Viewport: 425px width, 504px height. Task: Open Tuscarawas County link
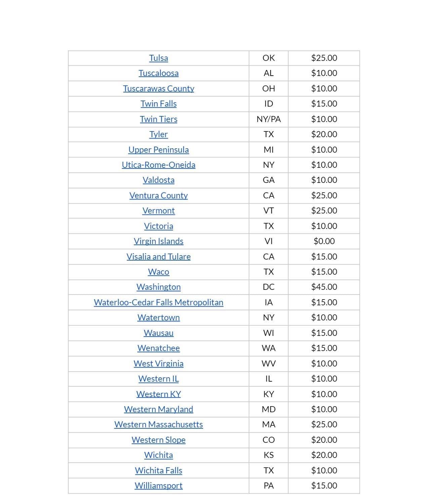coord(158,89)
